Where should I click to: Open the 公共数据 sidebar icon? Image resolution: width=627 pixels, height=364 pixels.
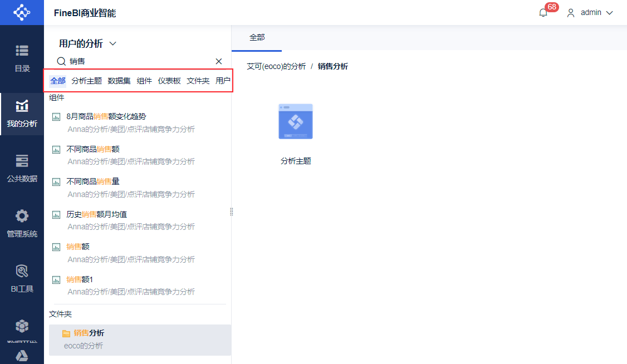click(22, 161)
